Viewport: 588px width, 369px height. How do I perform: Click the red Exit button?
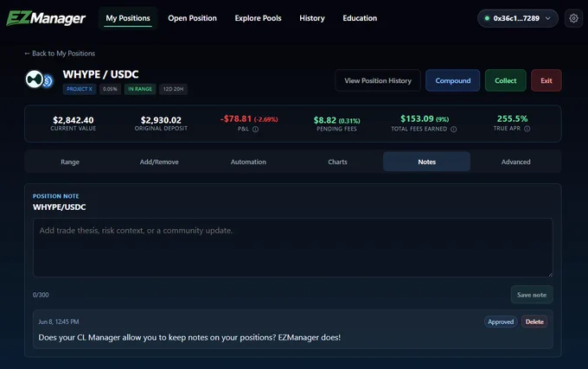546,80
